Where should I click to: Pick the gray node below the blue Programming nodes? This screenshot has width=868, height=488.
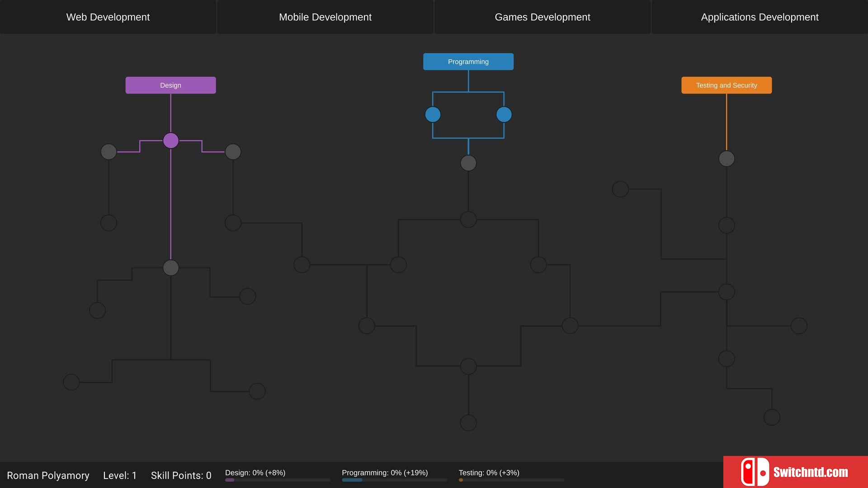tap(468, 163)
